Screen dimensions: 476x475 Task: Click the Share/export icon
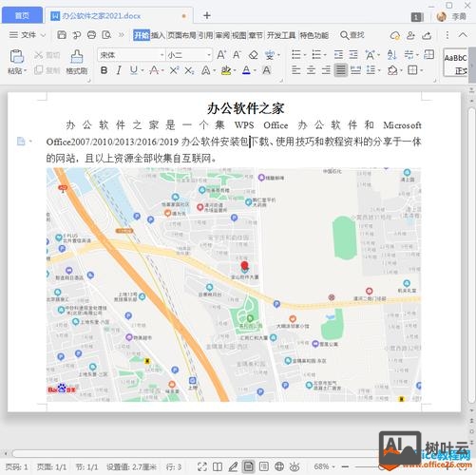tap(427, 35)
